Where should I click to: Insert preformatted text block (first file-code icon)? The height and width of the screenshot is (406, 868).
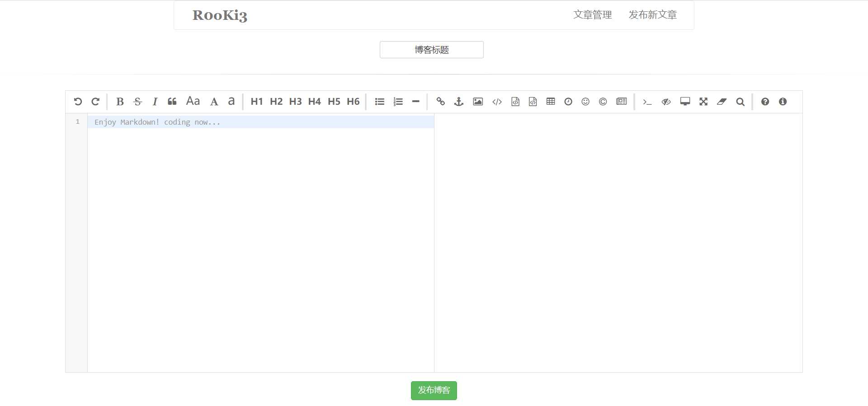coord(515,102)
